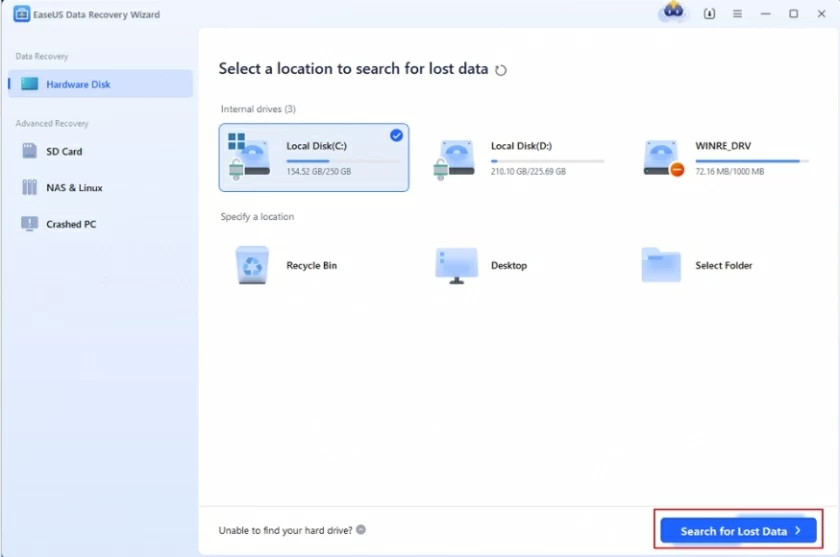Open the Select Folder icon
840x557 pixels.
pos(660,265)
